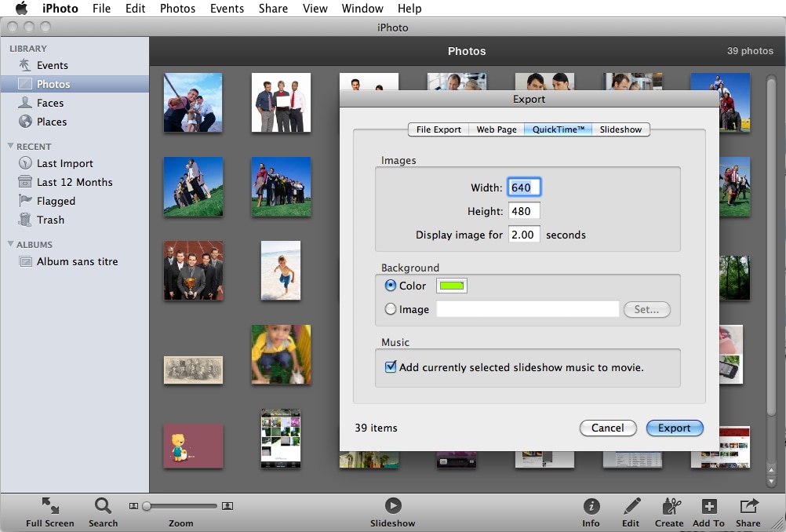The image size is (786, 532).
Task: Open the Share menu in menu bar
Action: 273,8
